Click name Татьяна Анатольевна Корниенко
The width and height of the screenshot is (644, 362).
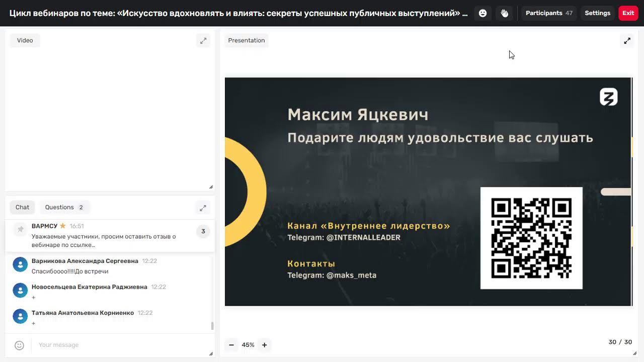(x=83, y=313)
